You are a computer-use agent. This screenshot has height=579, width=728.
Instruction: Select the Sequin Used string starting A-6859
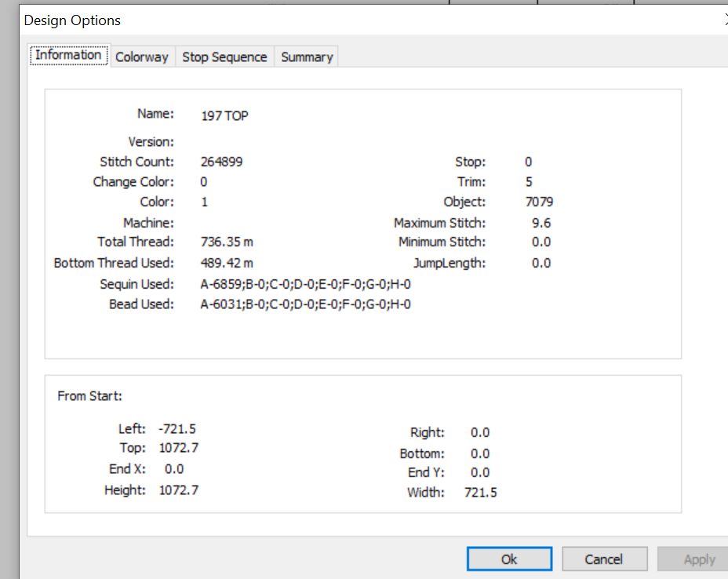coord(305,284)
